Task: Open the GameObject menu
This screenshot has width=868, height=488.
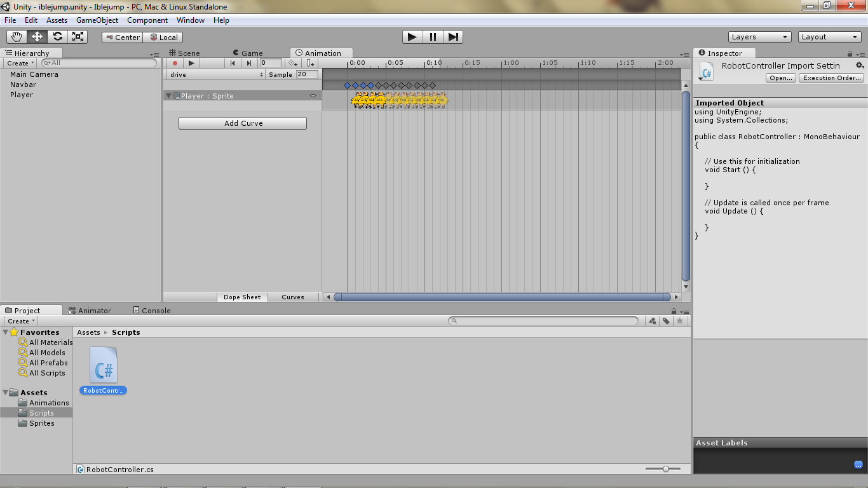Action: tap(97, 20)
